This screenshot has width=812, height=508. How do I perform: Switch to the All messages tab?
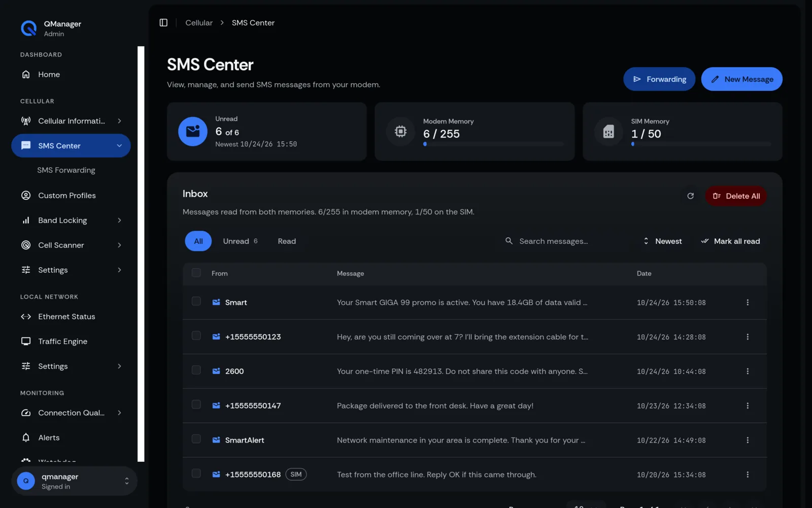(x=198, y=241)
